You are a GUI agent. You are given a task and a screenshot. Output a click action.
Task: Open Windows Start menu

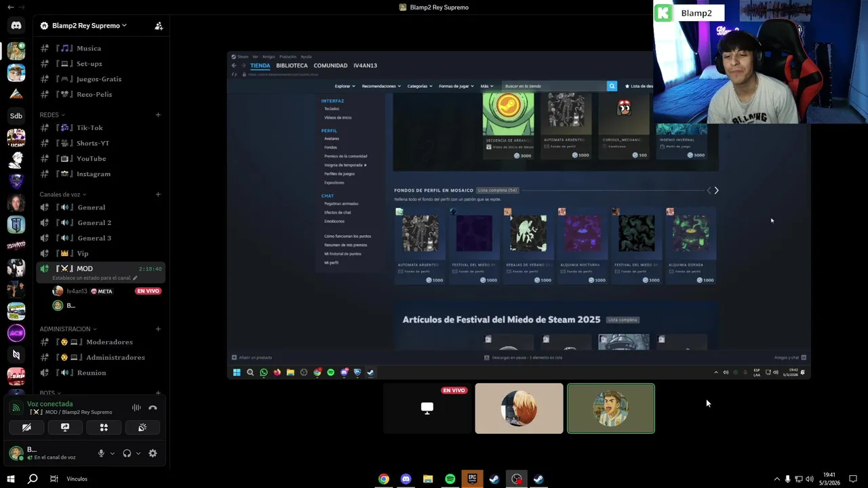pos(11,479)
